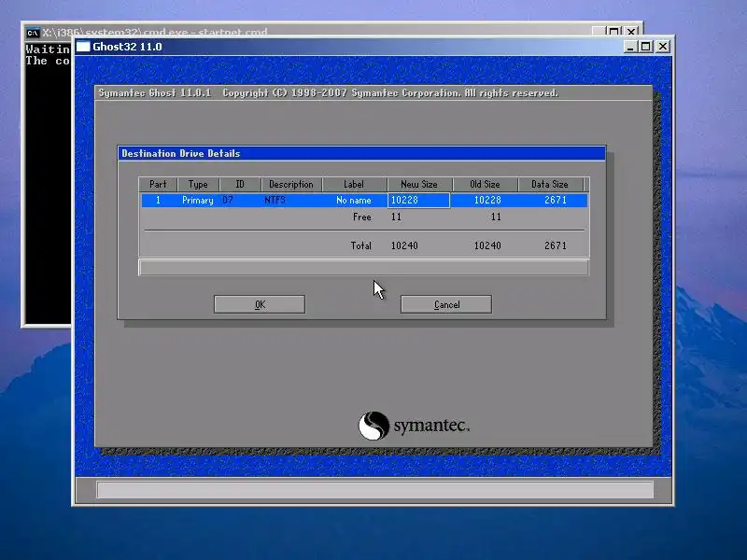
Task: Maximize the cmd.exe startnet window
Action: (614, 32)
